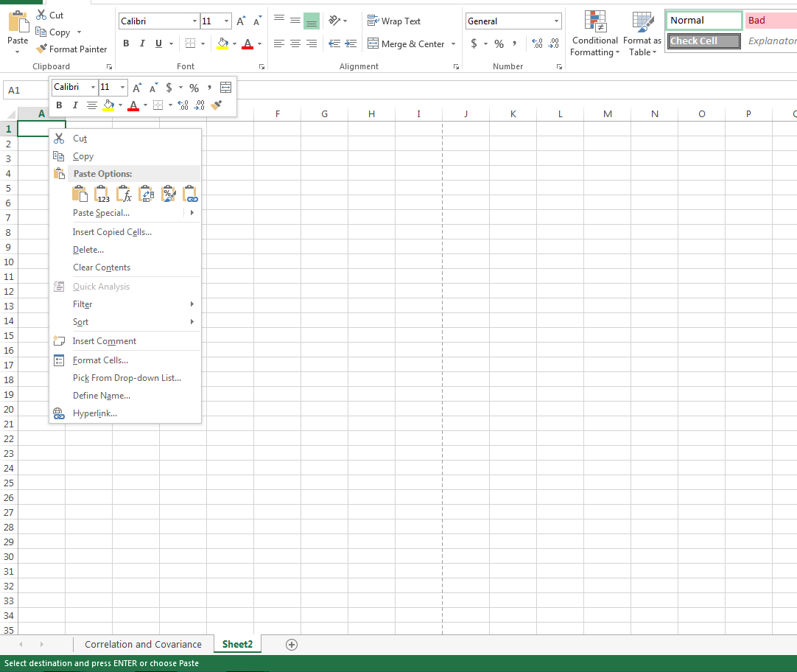
Task: Choose Clear Contents from context menu
Action: tap(125, 267)
